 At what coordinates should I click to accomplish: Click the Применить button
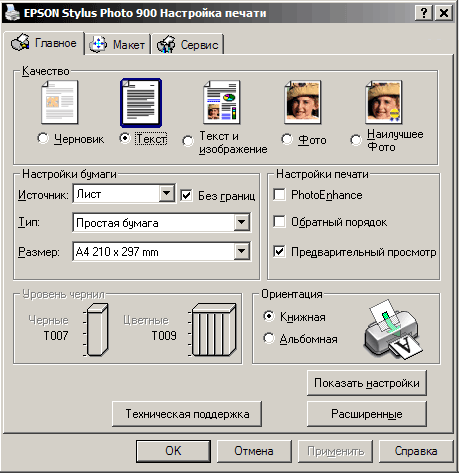click(x=335, y=451)
